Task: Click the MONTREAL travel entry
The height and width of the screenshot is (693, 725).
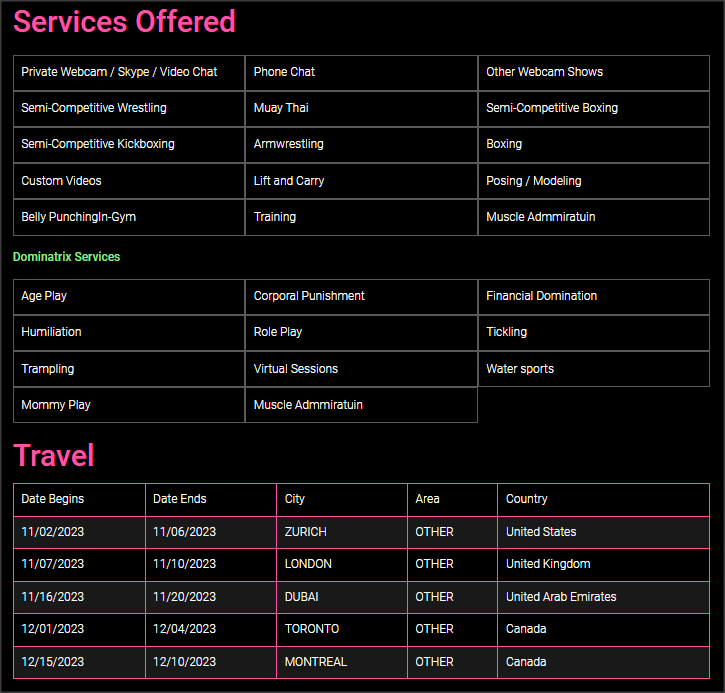Action: pos(316,662)
